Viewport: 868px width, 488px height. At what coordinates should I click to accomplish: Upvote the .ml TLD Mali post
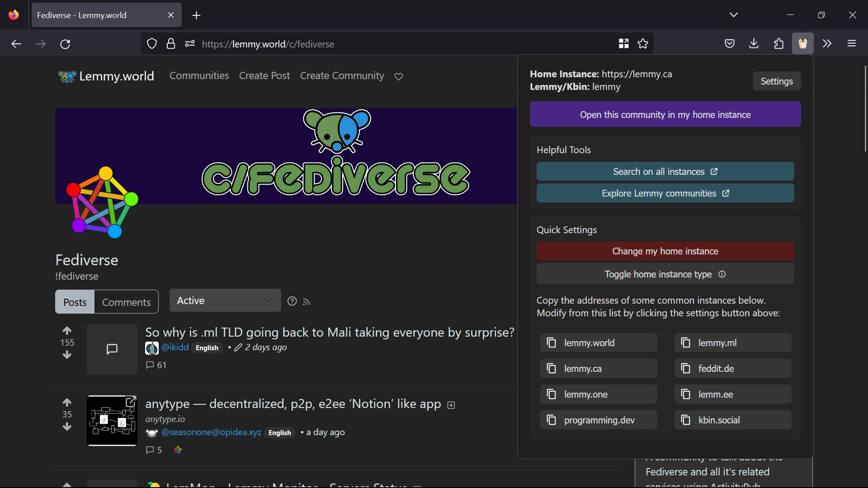(67, 331)
